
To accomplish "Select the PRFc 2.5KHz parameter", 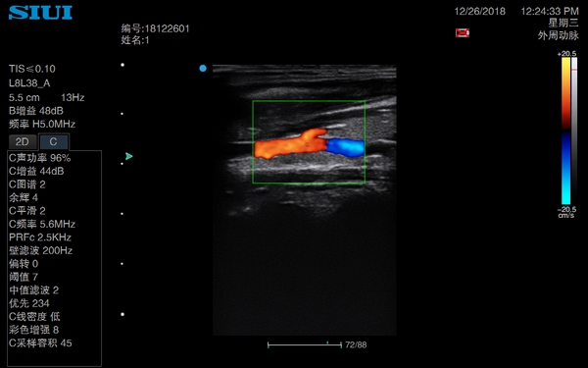I will pyautogui.click(x=40, y=237).
